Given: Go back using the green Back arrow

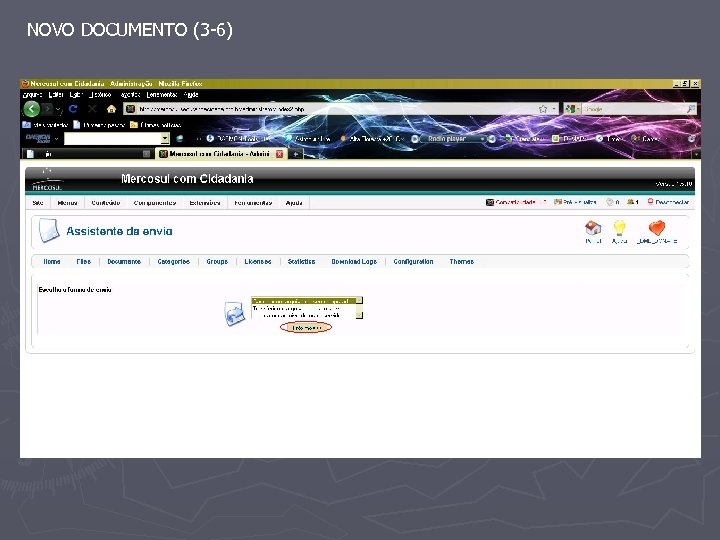Looking at the screenshot, I should point(32,109).
